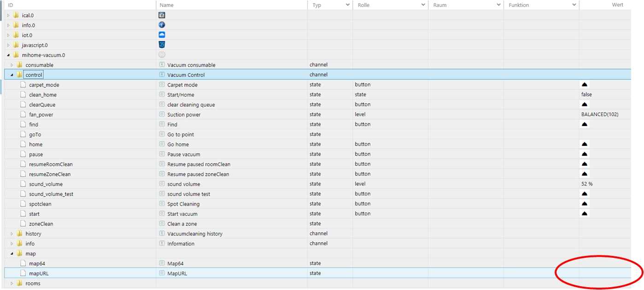The image size is (644, 290).
Task: Trigger the Start vacuum button value
Action: coord(585,214)
